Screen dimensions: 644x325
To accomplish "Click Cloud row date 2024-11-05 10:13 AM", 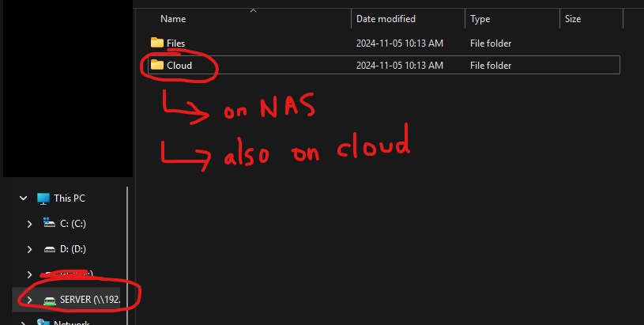I will coord(400,66).
